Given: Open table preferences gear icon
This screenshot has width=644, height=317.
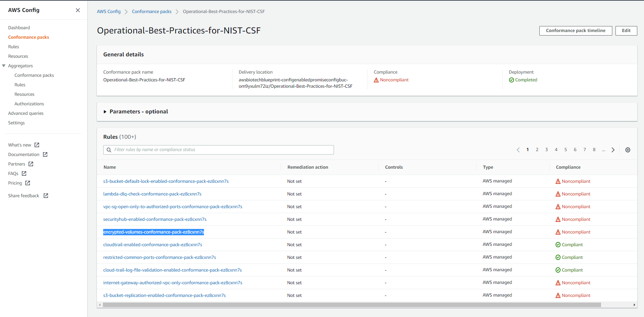Looking at the screenshot, I should pyautogui.click(x=628, y=150).
